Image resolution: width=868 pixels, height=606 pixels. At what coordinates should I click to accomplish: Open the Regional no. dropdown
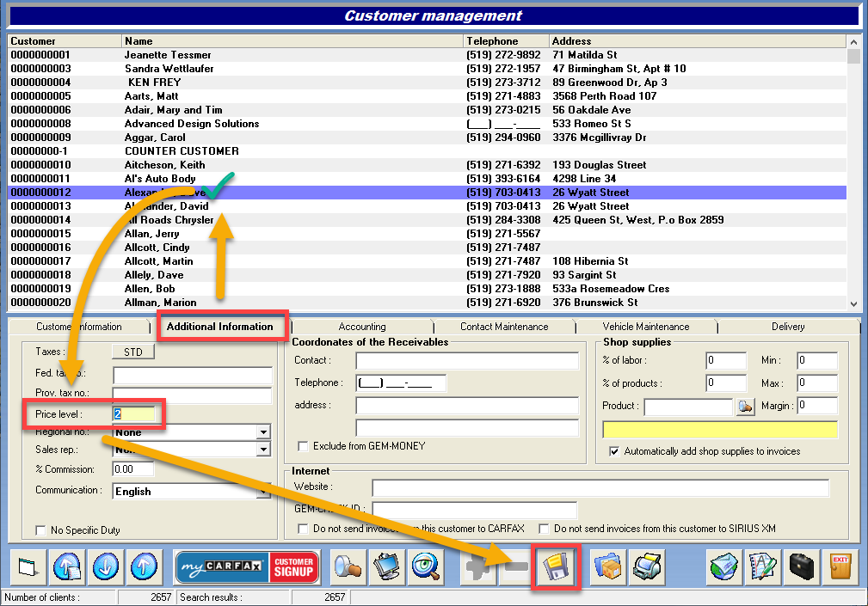(x=262, y=432)
